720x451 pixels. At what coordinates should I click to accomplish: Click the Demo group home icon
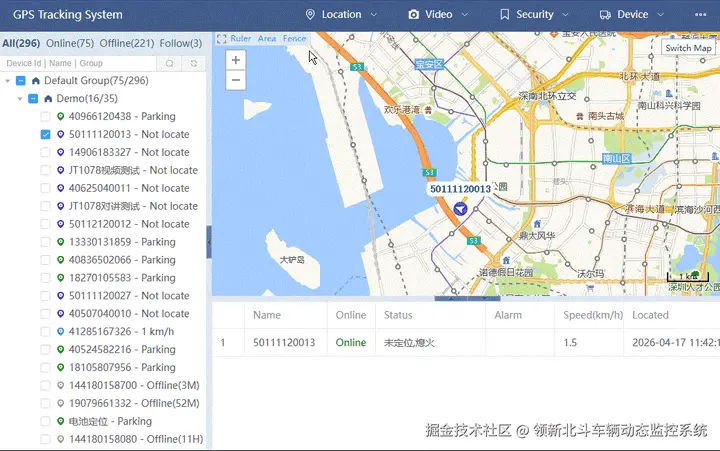click(x=48, y=99)
